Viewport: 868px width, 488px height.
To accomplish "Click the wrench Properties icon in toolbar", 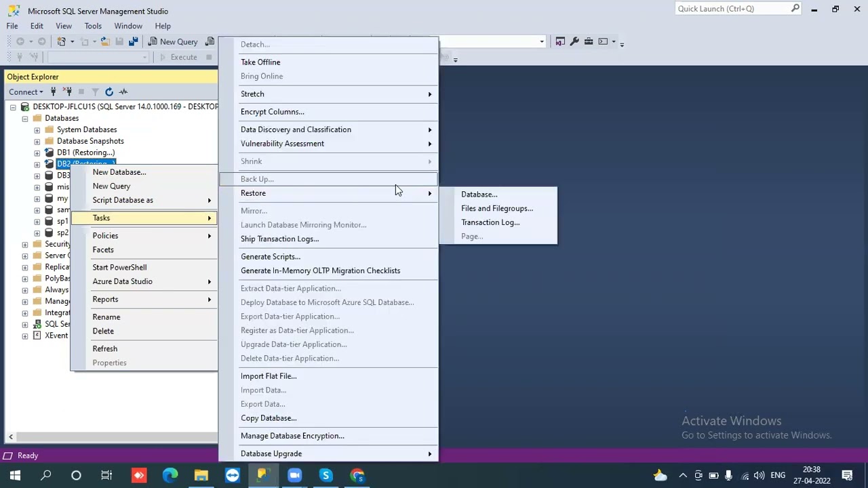I will click(574, 42).
